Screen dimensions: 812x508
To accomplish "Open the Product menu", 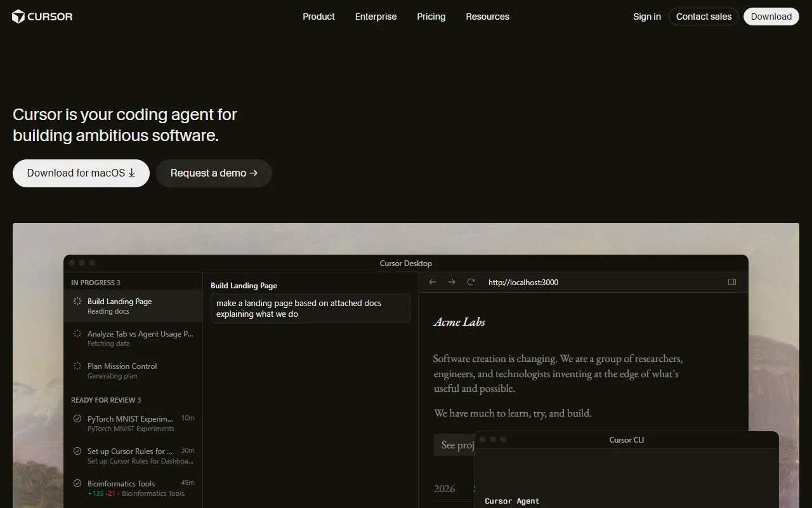I will tap(318, 17).
